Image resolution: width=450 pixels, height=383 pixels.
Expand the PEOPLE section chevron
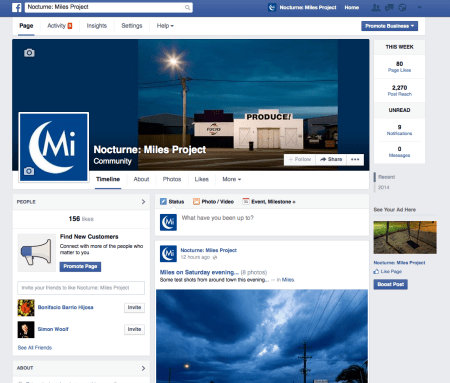143,202
